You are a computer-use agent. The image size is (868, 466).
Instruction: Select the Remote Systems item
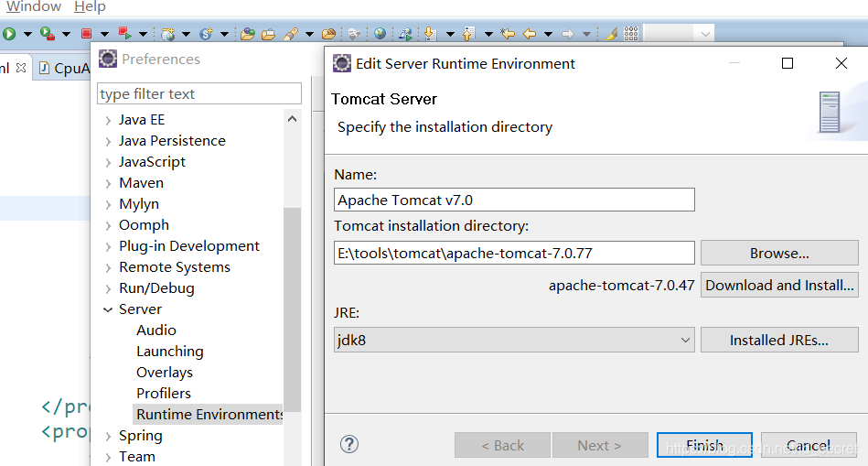(175, 267)
